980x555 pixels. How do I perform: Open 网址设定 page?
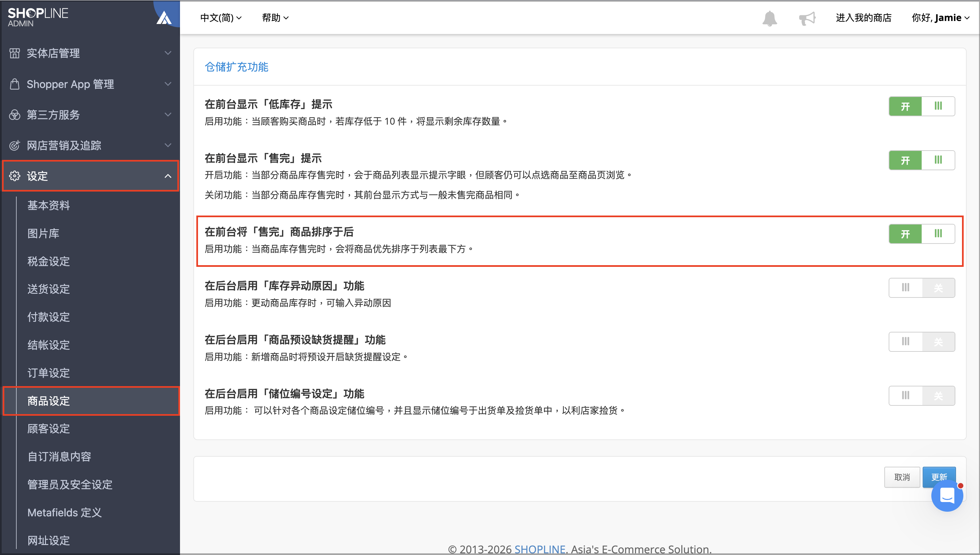click(x=48, y=540)
